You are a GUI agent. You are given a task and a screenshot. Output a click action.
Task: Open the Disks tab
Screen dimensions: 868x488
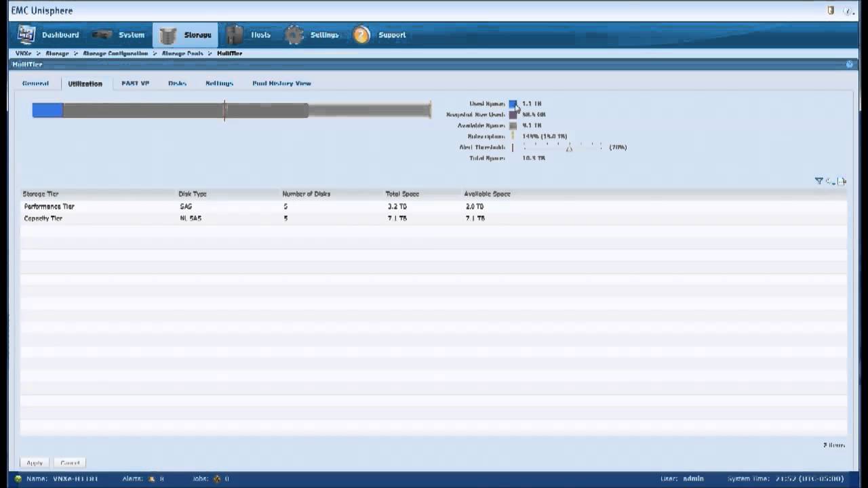coord(177,83)
